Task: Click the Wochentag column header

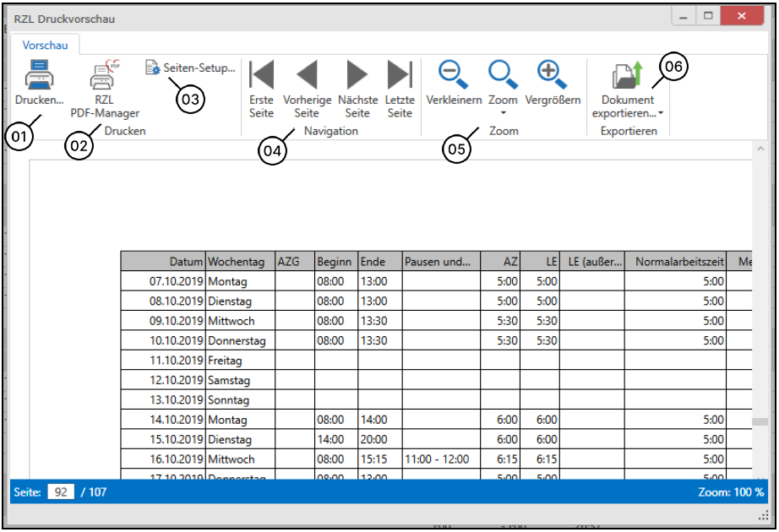Action: click(x=240, y=261)
